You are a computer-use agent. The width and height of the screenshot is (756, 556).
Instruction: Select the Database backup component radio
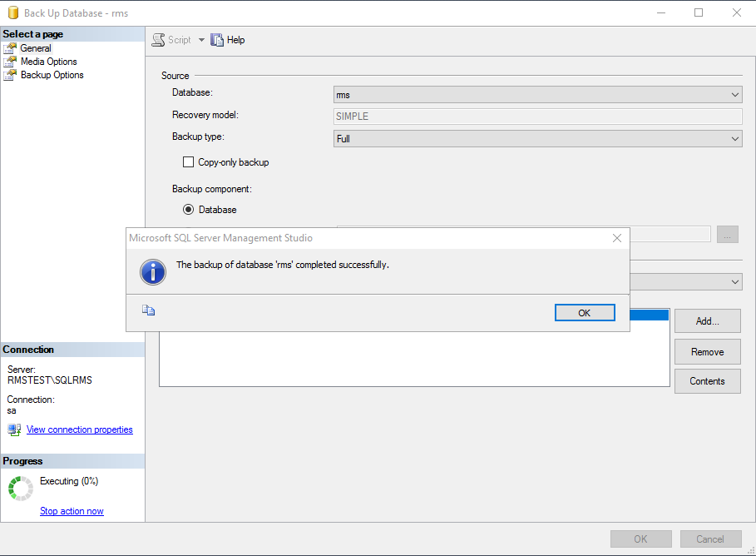[x=188, y=210]
